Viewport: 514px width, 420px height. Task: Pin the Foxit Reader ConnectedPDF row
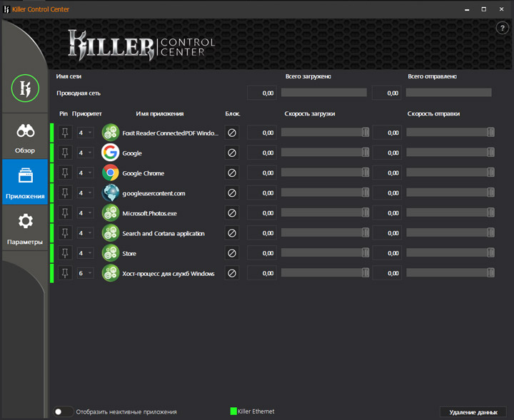click(x=65, y=133)
